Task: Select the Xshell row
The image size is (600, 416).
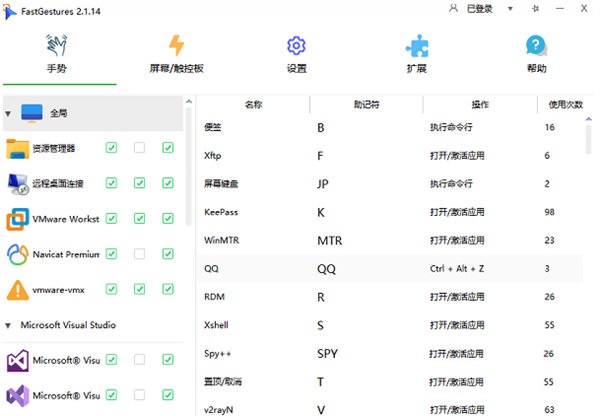Action: tap(390, 326)
